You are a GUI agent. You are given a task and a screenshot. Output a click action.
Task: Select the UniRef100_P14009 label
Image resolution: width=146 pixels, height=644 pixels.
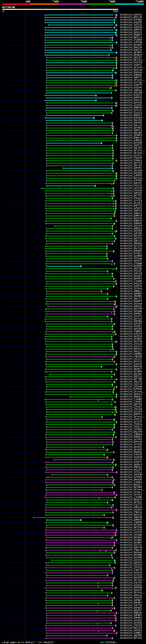[131, 572]
